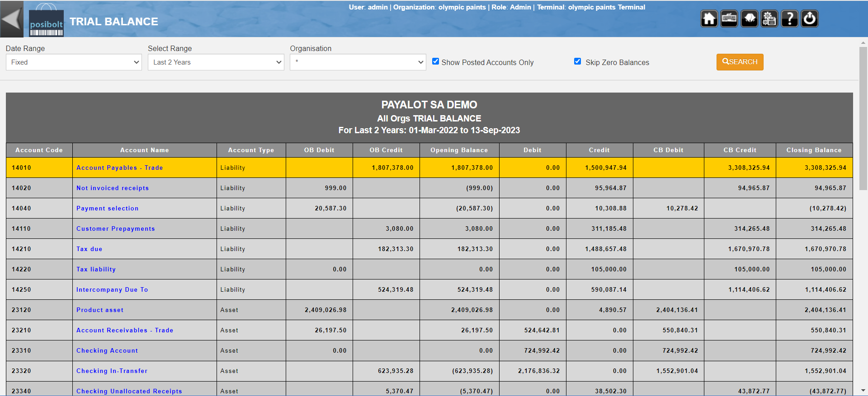Select account code 14020 cell
The height and width of the screenshot is (396, 868).
pos(39,188)
